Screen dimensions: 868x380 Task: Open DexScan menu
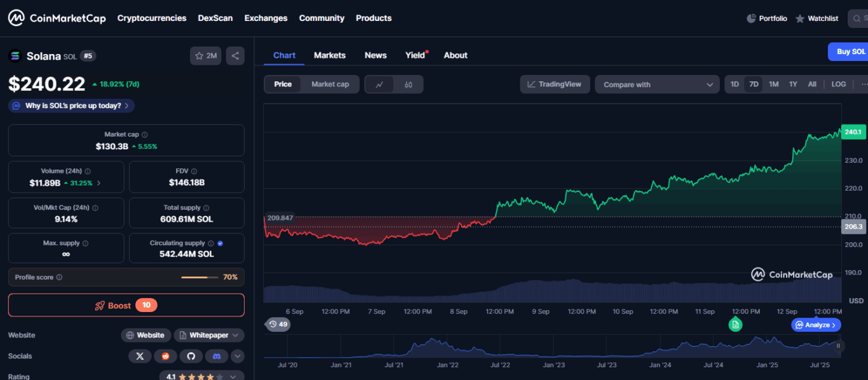coord(215,18)
